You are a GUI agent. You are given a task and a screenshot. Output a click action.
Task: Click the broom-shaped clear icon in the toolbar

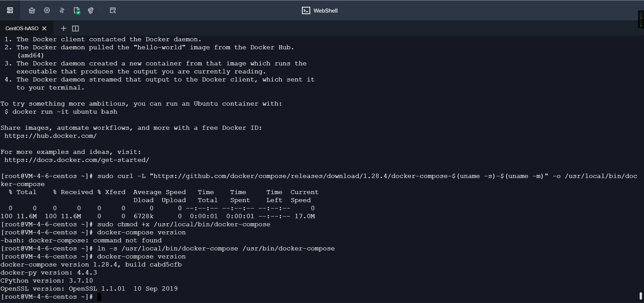pos(32,10)
